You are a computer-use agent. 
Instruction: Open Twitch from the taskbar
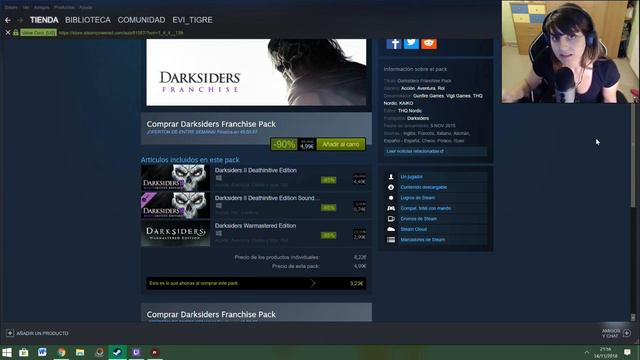click(x=136, y=352)
